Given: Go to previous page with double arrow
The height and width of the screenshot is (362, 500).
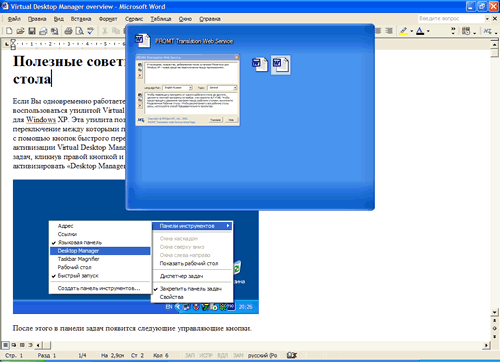Looking at the screenshot, I should pyautogui.click(x=495, y=321).
